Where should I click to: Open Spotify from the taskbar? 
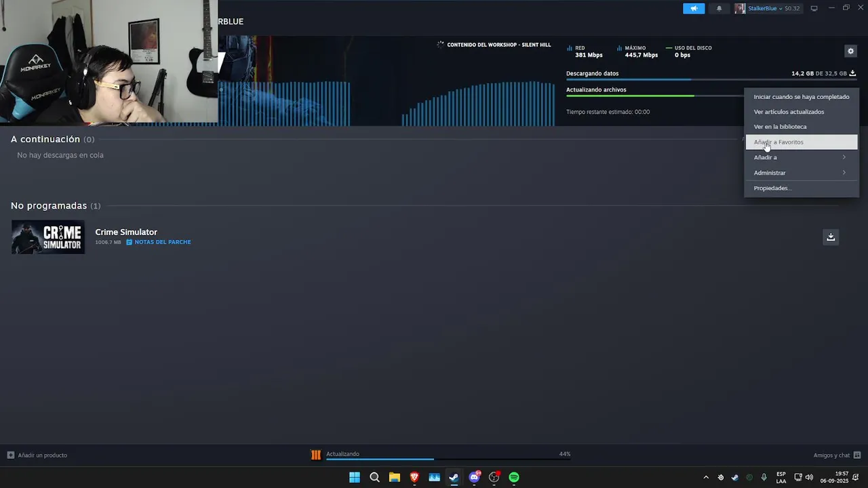coord(514,477)
